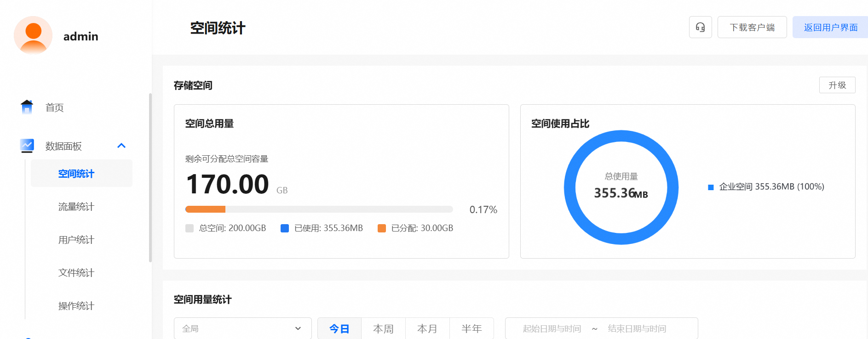Click the 空间用量统计 section heading
This screenshot has width=868, height=339.
tap(202, 299)
